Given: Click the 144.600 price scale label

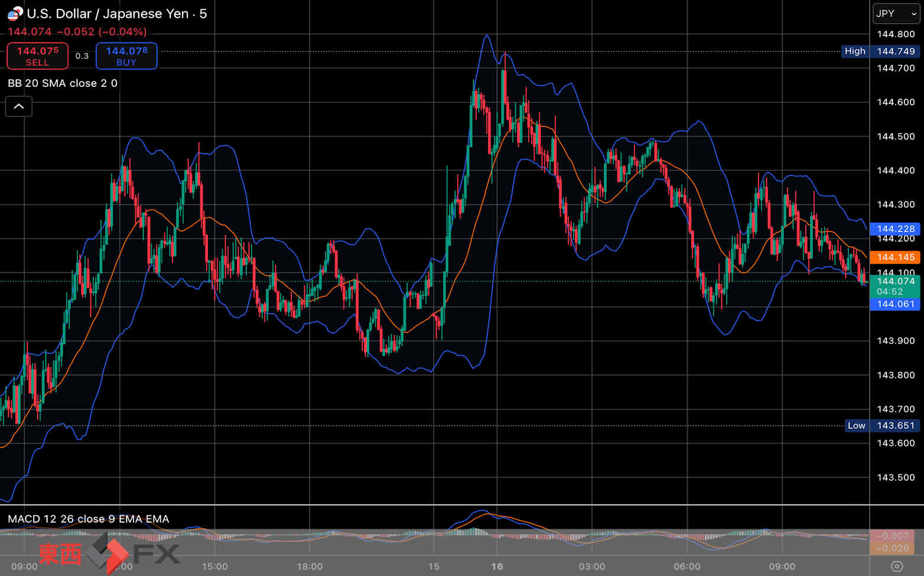Looking at the screenshot, I should pos(896,102).
